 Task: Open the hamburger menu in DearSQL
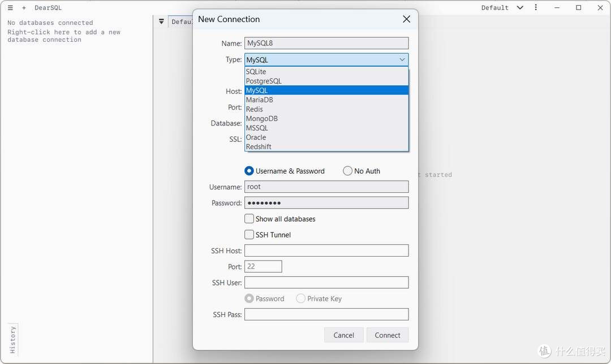pos(11,8)
